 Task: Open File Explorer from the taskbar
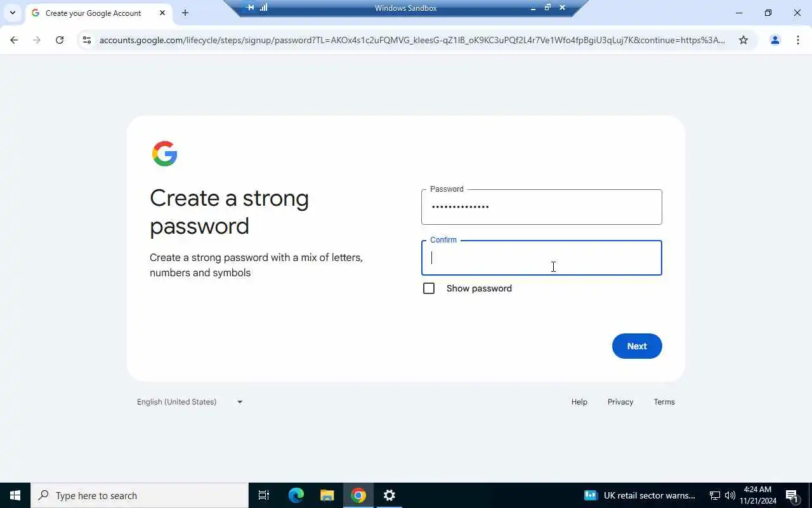pyautogui.click(x=327, y=495)
